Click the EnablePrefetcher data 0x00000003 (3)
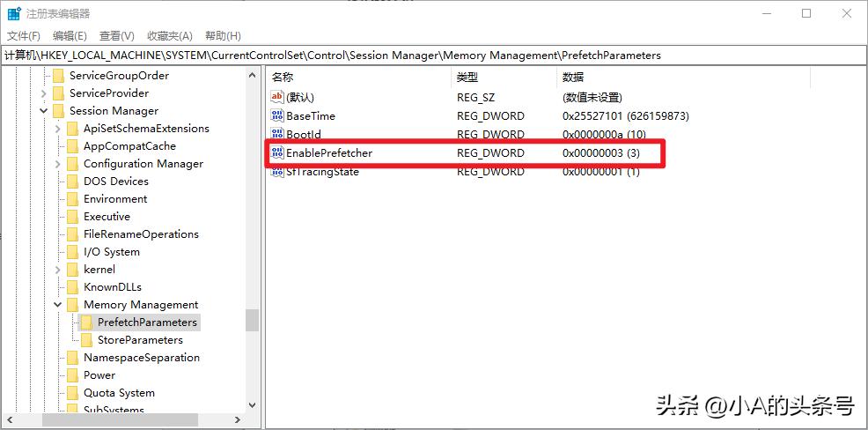The height and width of the screenshot is (430, 868). pos(600,153)
